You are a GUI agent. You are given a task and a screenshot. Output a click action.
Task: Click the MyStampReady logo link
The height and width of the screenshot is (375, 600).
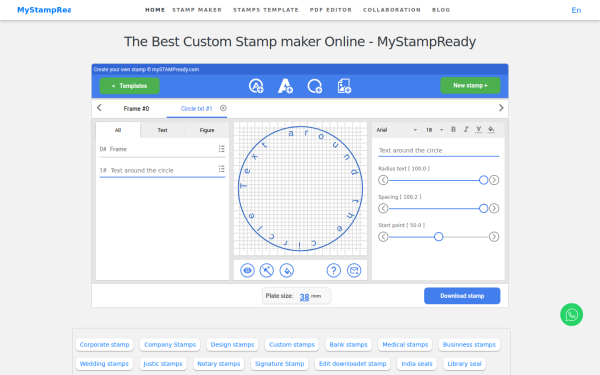point(44,10)
